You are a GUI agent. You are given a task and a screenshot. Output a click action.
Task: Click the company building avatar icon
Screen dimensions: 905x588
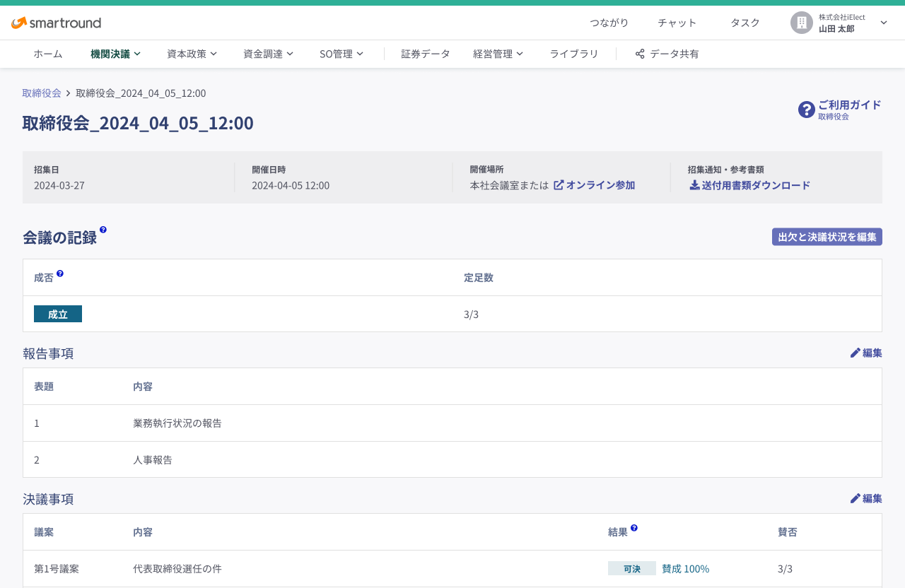[x=801, y=22]
